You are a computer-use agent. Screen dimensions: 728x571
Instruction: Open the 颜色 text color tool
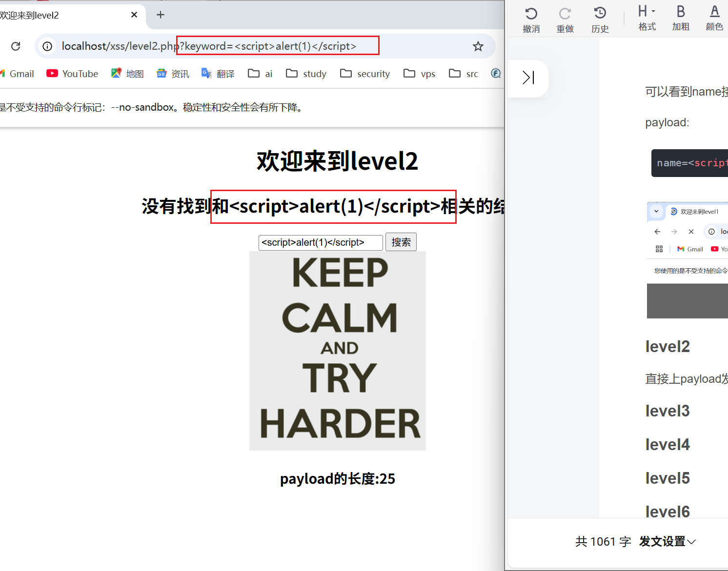(714, 18)
